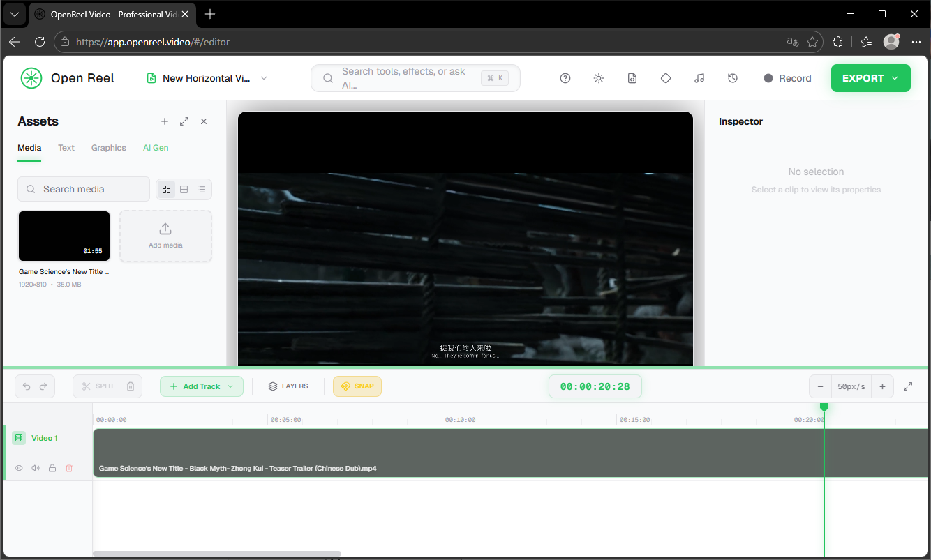
Task: Zoom out timeline with the minus control
Action: click(x=820, y=386)
